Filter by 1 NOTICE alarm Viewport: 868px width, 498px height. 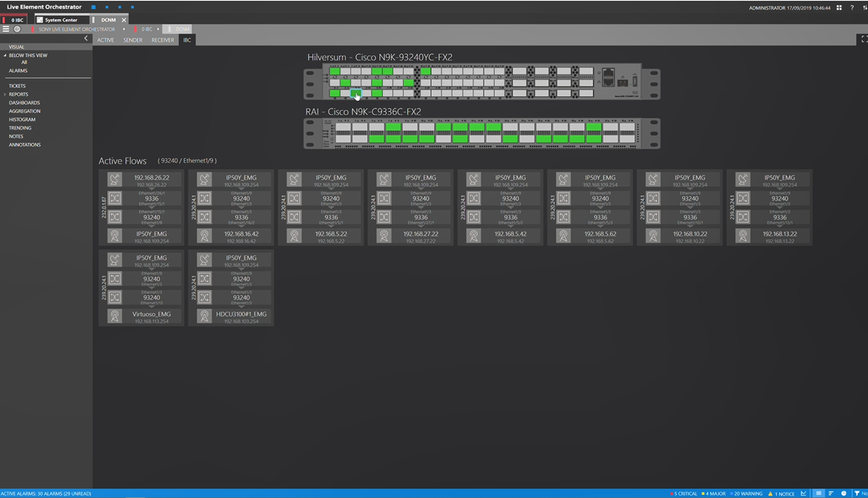(781, 494)
